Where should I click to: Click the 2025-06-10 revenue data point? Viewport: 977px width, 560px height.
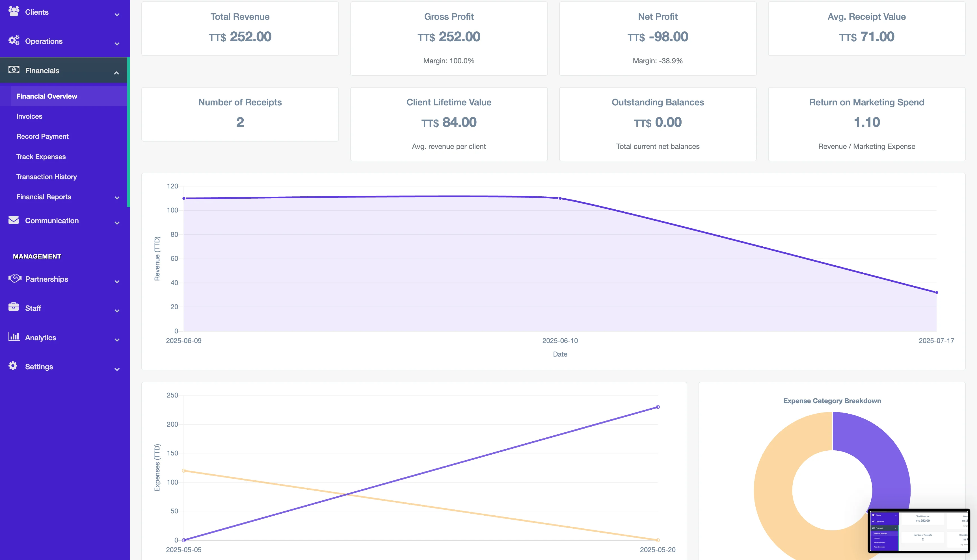click(x=560, y=198)
